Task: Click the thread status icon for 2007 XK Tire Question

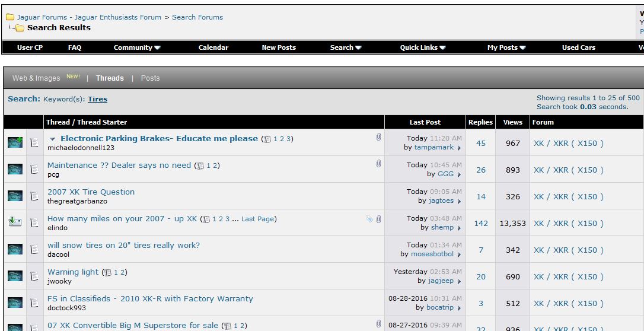Action: tap(15, 196)
